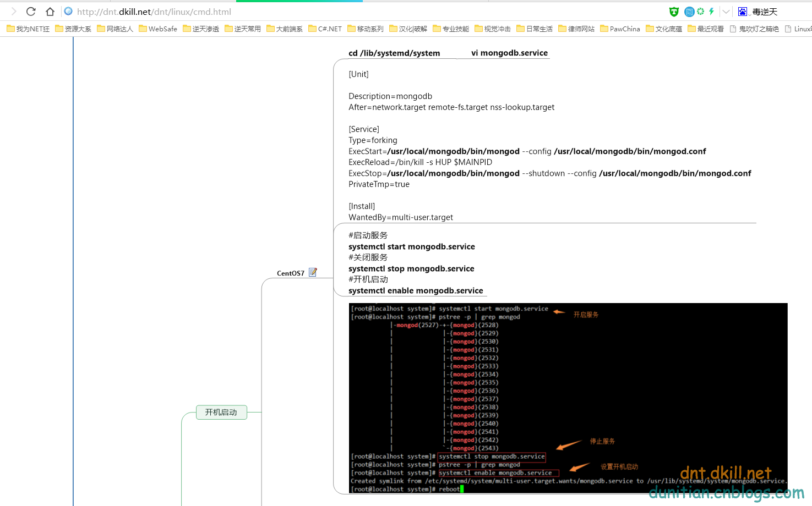The image size is (812, 506).
Task: Click the green shield security icon
Action: tap(674, 12)
